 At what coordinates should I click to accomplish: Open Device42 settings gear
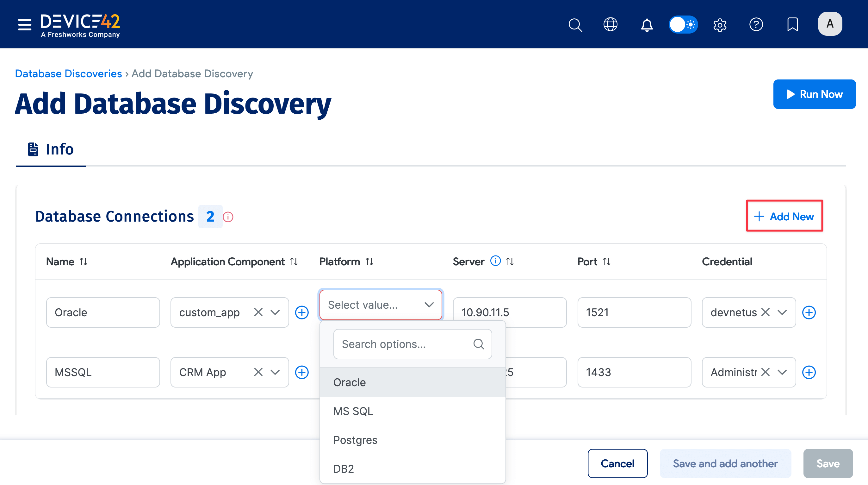point(720,25)
